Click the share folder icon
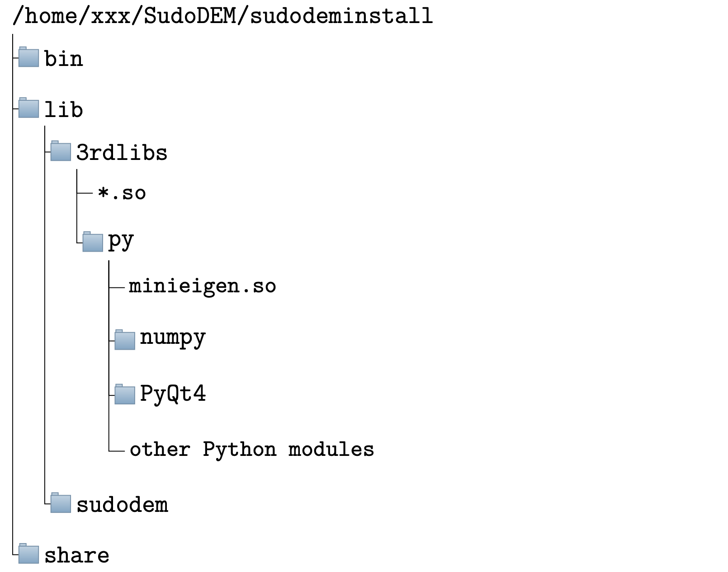Screen dimensions: 728x572 point(28,554)
